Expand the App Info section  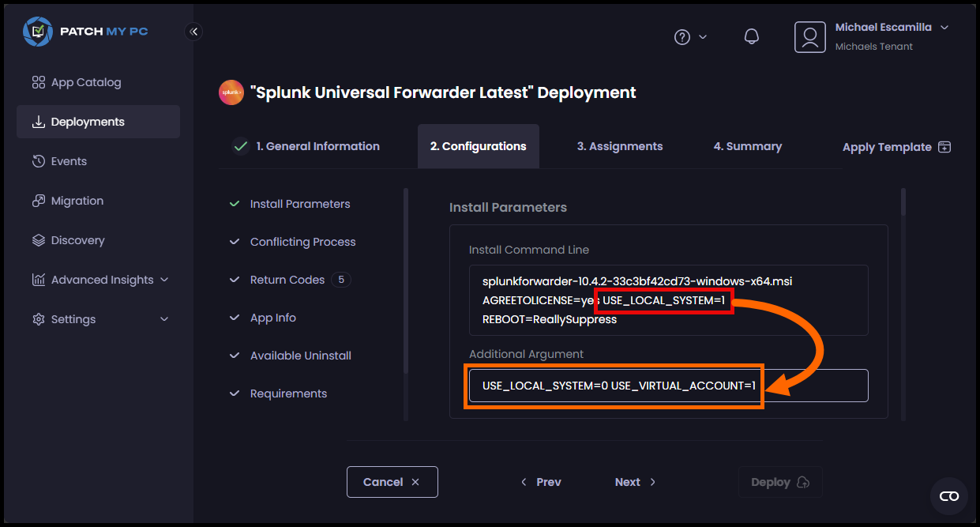[273, 318]
